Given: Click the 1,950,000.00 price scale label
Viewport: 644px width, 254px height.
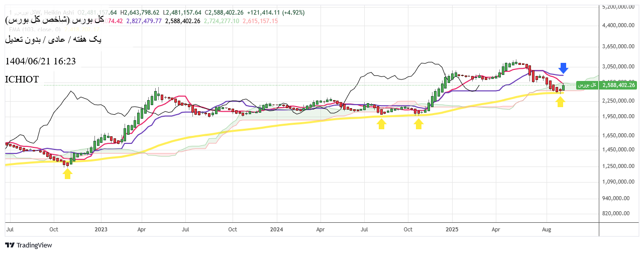Looking at the screenshot, I should 619,117.
